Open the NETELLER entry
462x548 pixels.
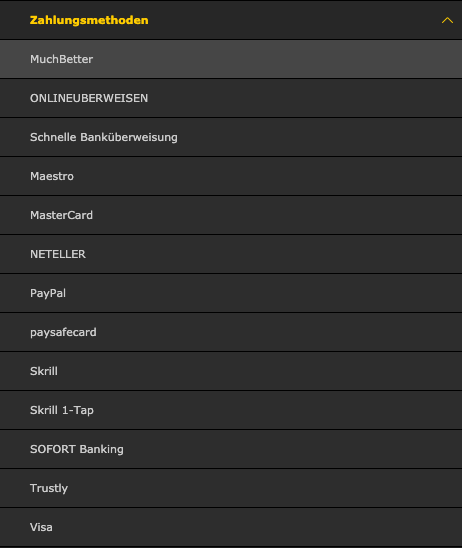coord(231,254)
